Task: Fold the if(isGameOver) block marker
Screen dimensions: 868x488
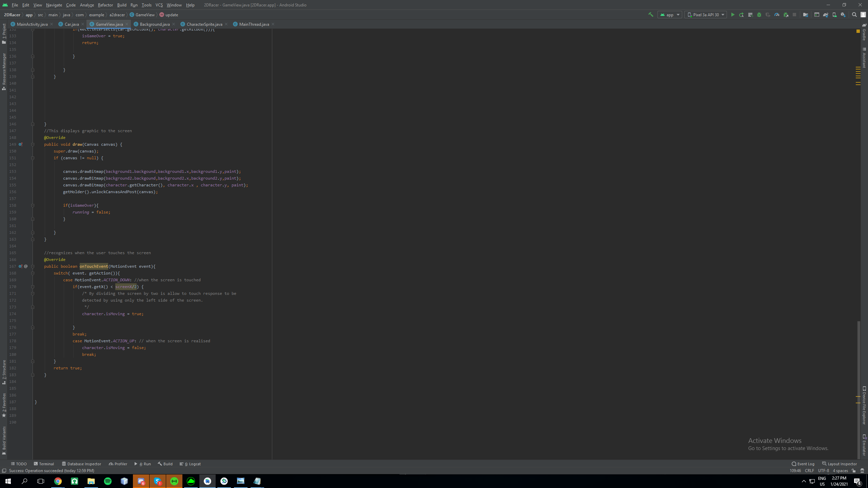Action: pos(33,205)
